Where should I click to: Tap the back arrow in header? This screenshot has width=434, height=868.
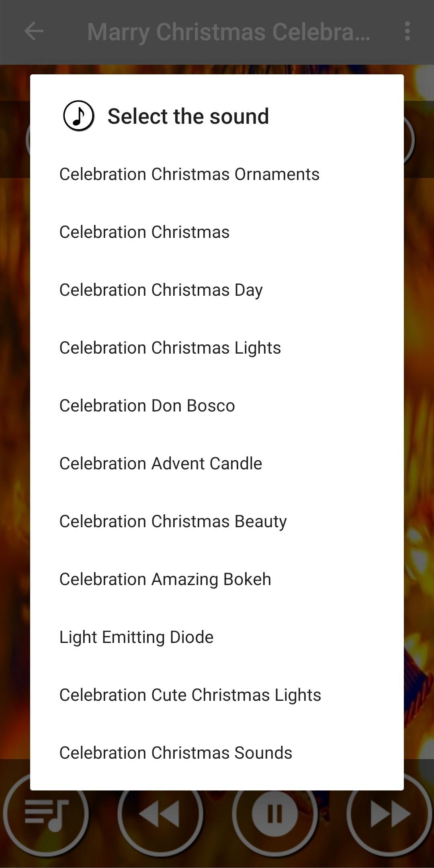[34, 31]
